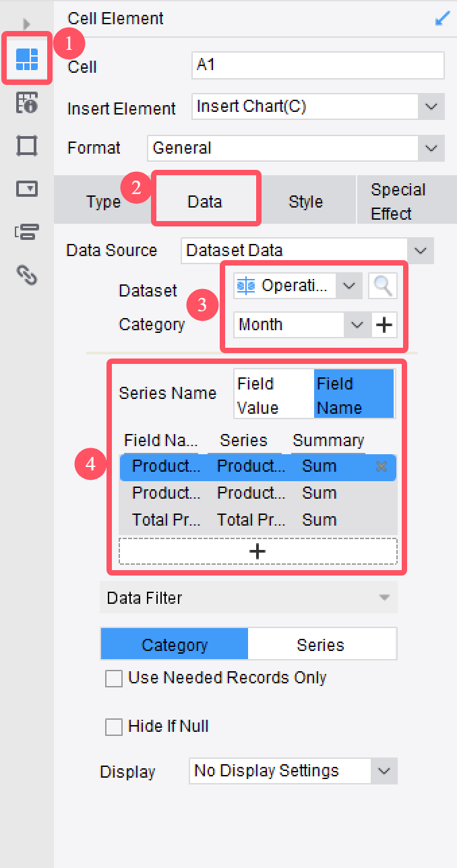Switch Data Filter to Series
Viewport: 457px width, 868px height.
(321, 645)
